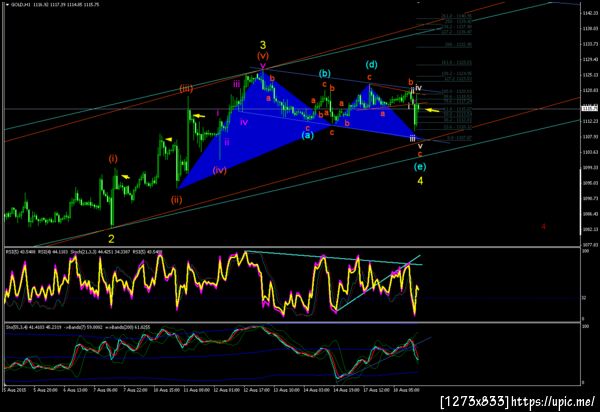Open the chart dropdown arrow beside GOLD,H1
The width and height of the screenshot is (600, 412).
coord(7,5)
